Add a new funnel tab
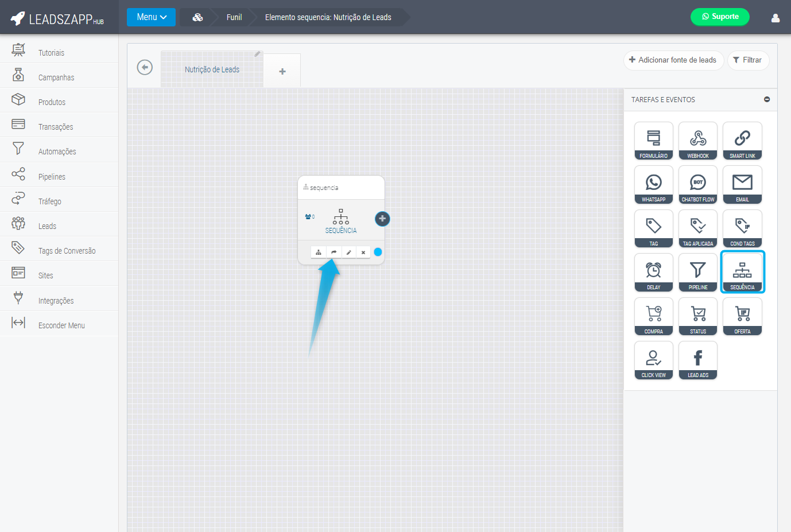This screenshot has width=791, height=532. (x=282, y=71)
